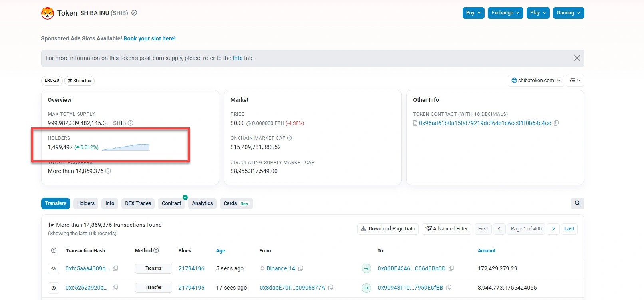
Task: Jump to the Last page
Action: pos(569,229)
